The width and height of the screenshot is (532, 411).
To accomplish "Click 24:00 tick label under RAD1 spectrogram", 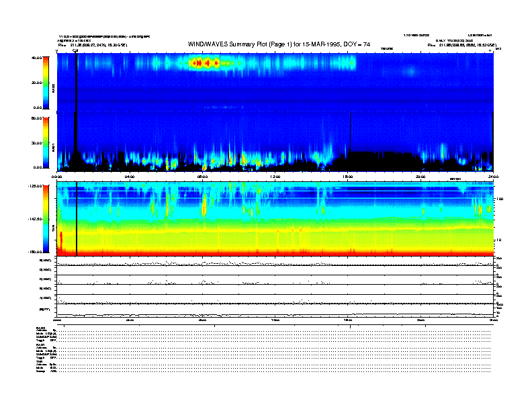I will (493, 177).
